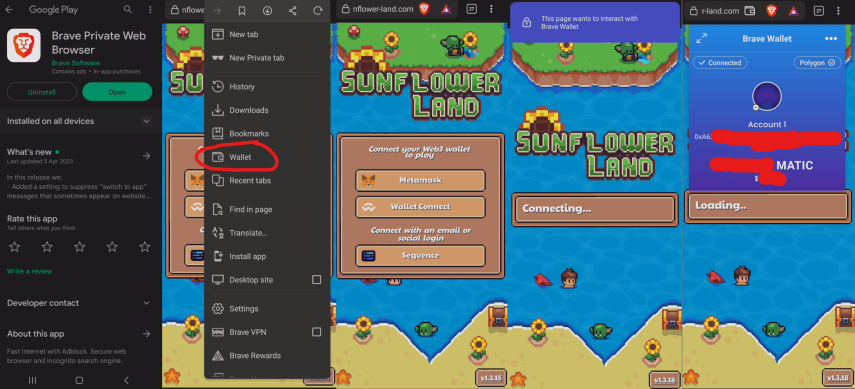Open the About this app arrow

tap(146, 334)
